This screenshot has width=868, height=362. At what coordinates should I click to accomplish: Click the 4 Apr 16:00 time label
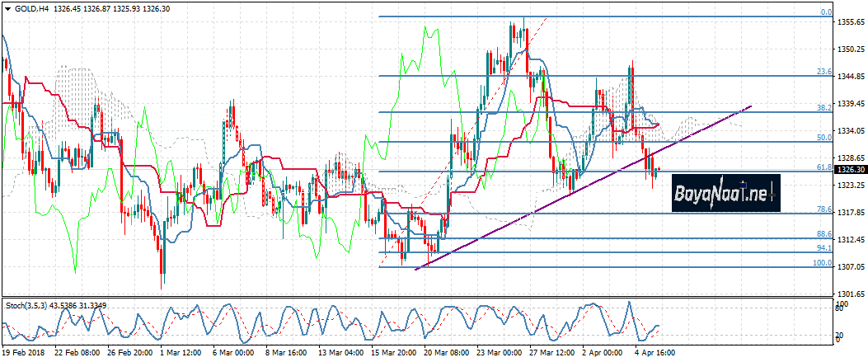click(656, 350)
